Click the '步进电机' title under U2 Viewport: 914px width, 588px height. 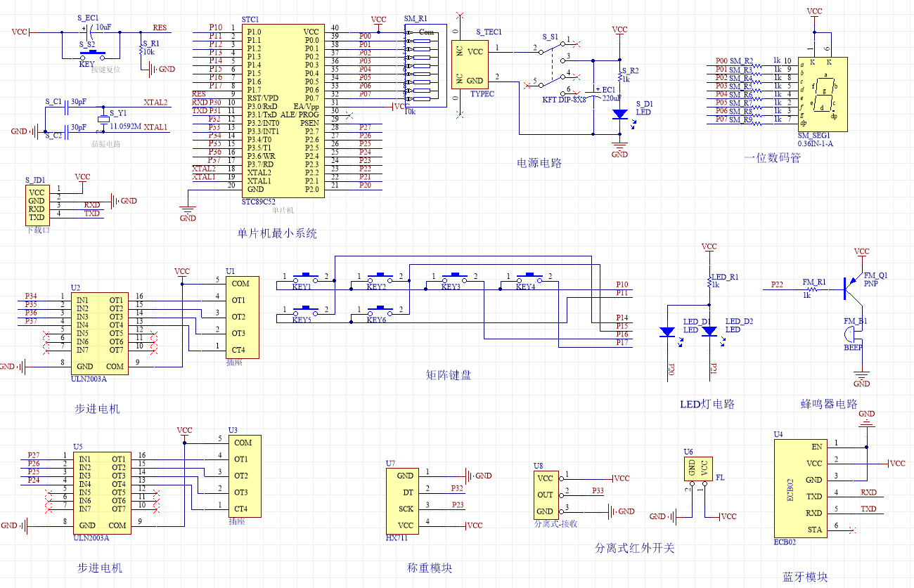(97, 408)
